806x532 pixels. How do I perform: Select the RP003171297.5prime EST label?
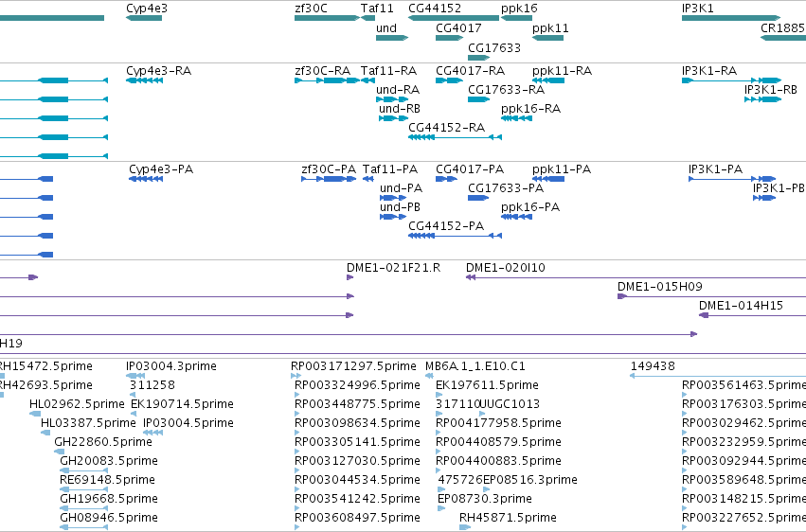point(353,366)
